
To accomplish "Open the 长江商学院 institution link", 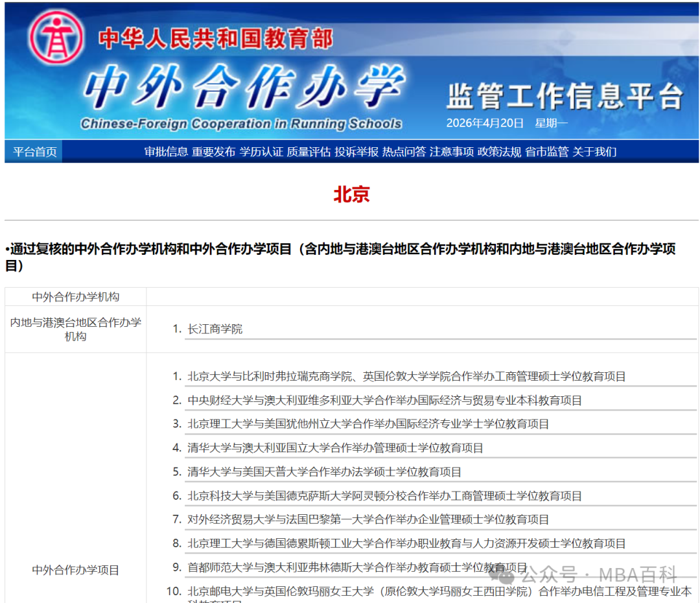I will pos(215,329).
